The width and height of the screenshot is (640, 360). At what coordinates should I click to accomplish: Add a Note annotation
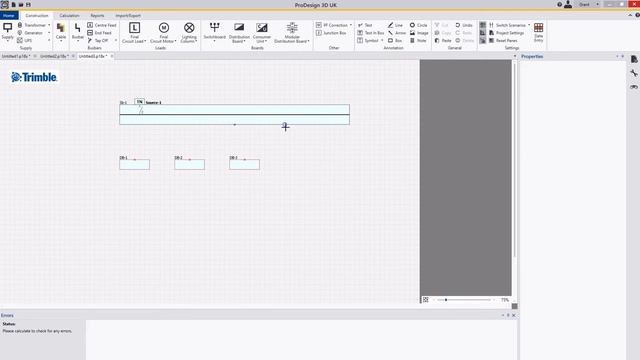418,40
